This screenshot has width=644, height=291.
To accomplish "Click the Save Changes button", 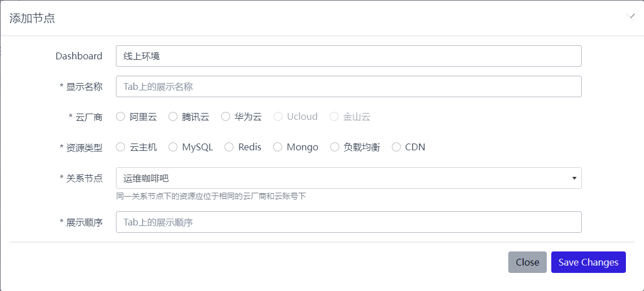I will [588, 262].
